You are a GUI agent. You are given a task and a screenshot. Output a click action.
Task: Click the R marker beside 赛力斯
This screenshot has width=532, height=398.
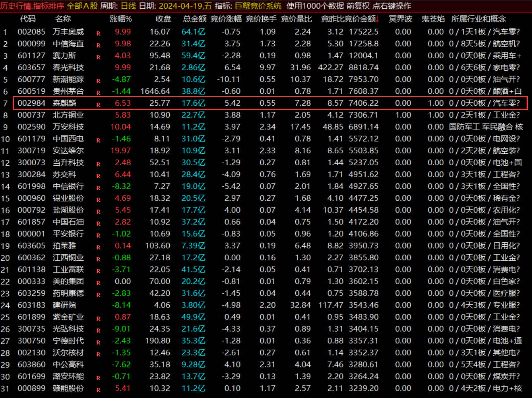point(98,57)
